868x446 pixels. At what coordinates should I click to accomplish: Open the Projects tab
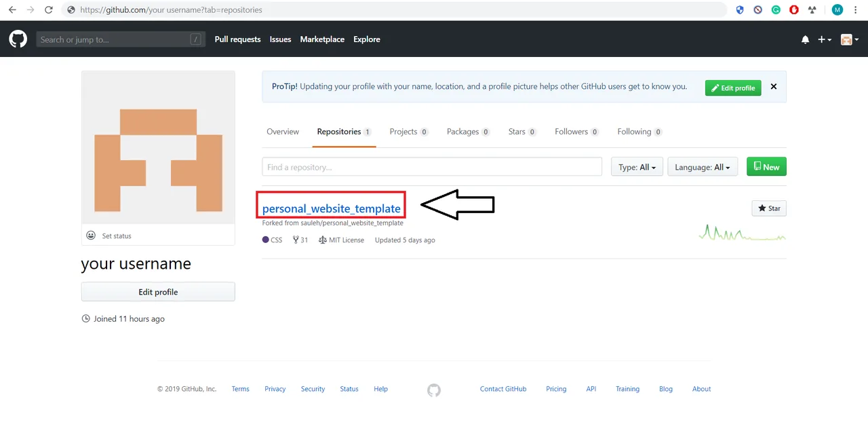[409, 132]
